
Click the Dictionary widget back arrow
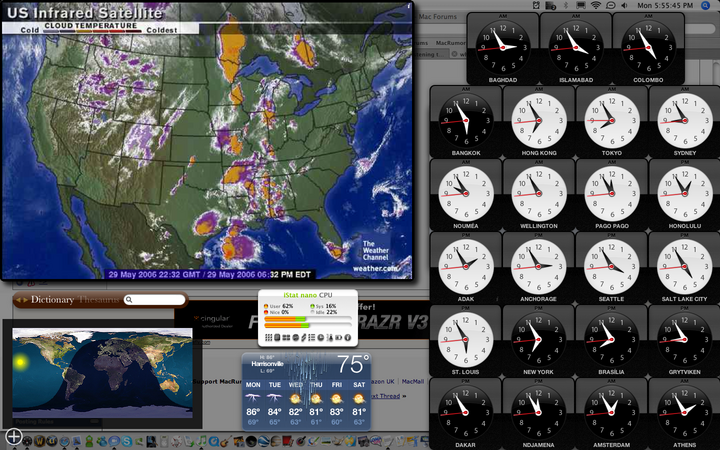point(18,300)
